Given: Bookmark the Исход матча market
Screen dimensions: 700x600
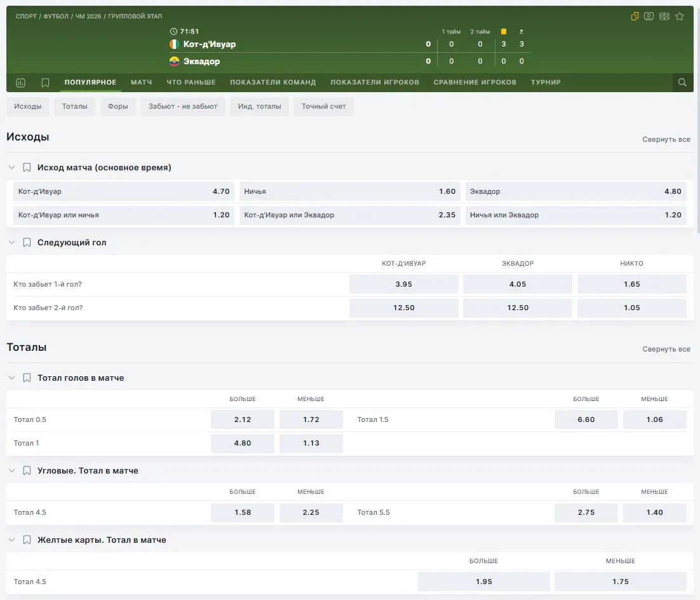Looking at the screenshot, I should tap(27, 168).
